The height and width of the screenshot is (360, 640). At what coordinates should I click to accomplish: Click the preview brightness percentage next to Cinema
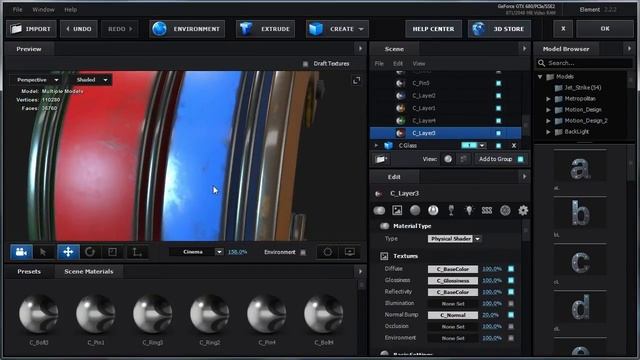pos(237,252)
